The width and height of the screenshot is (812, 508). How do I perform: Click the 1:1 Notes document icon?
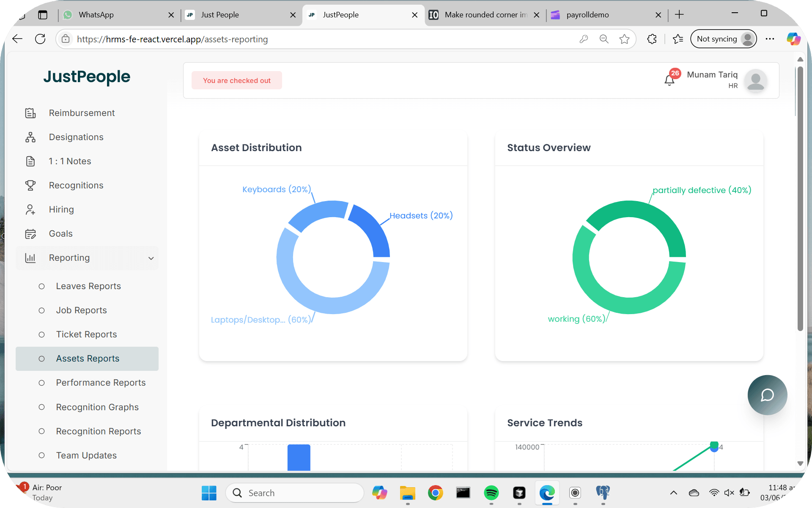pos(30,161)
